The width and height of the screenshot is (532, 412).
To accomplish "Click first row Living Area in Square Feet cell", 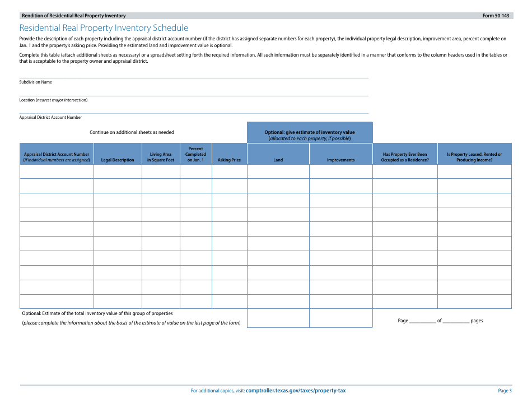I will [x=161, y=172].
